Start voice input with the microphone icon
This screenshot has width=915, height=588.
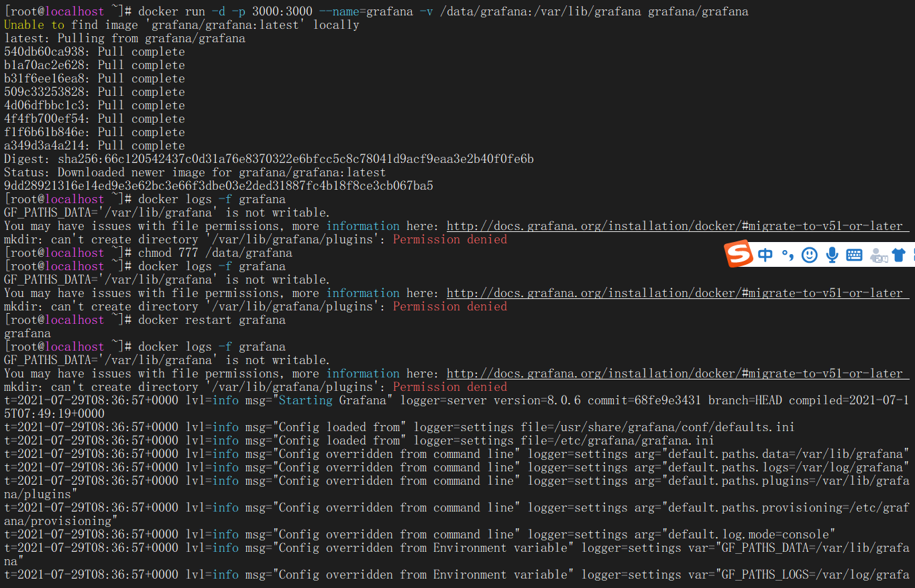point(832,255)
